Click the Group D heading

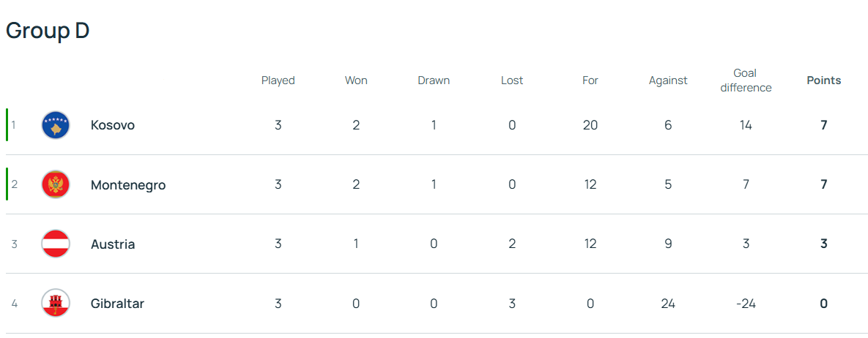tap(48, 31)
